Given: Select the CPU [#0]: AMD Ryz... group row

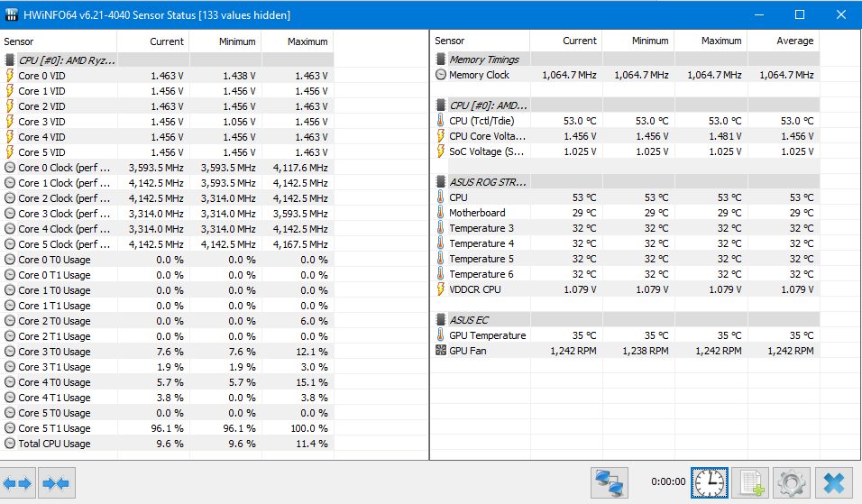Looking at the screenshot, I should (167, 60).
